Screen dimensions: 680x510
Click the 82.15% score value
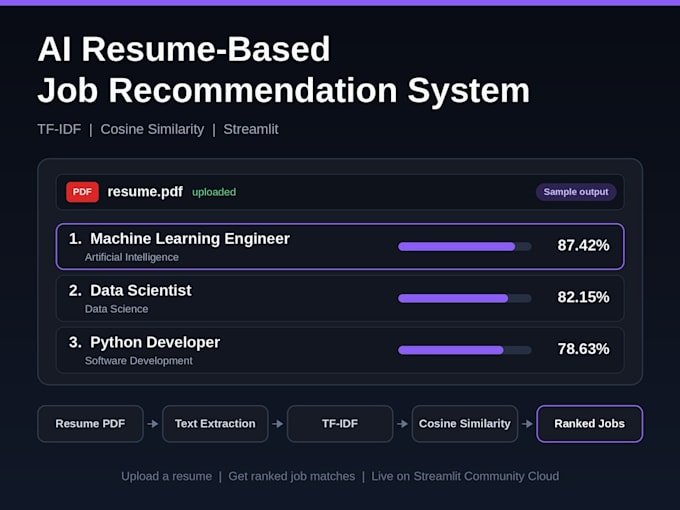coord(583,297)
